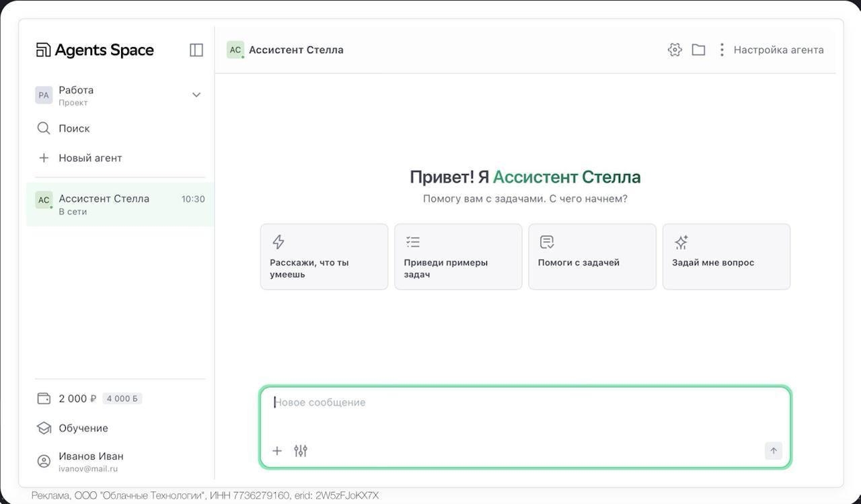
Task: Choose Помоги с задачей card
Action: click(592, 257)
